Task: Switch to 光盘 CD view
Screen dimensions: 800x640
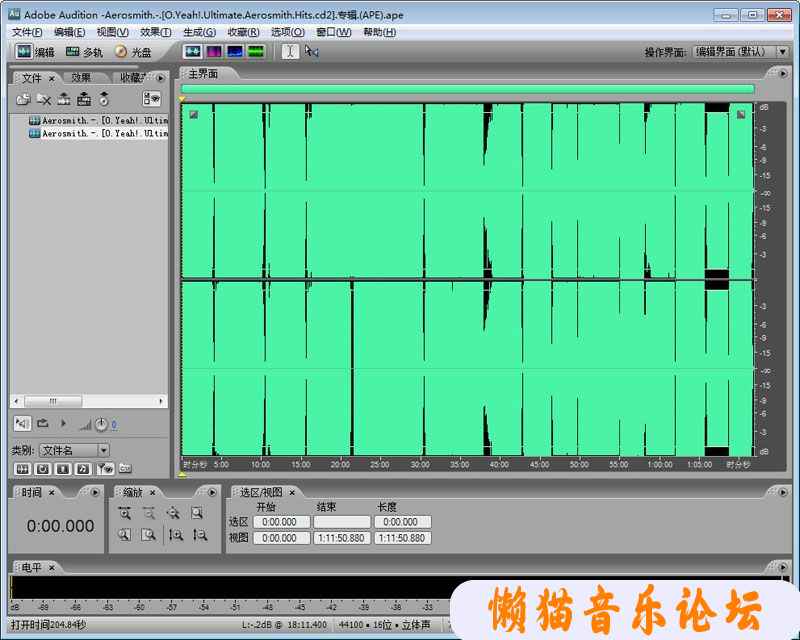Action: coord(133,52)
